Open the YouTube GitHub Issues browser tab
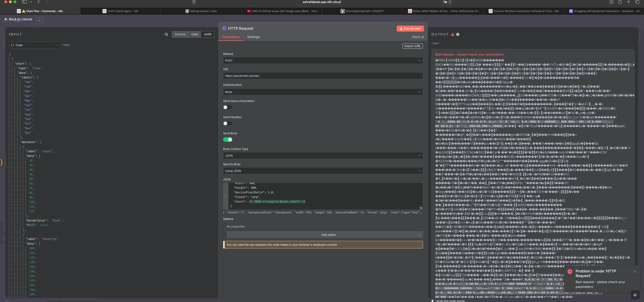This screenshot has width=644, height=302. 282,11
